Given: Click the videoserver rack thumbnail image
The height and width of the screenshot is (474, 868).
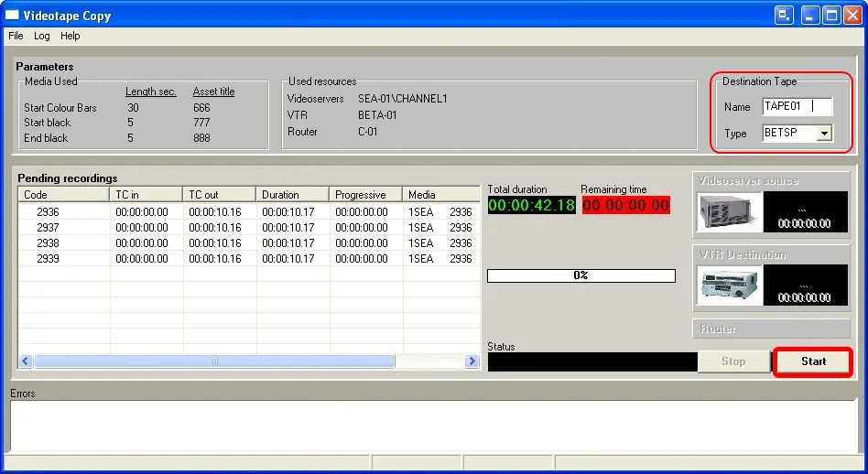Looking at the screenshot, I should [x=728, y=211].
